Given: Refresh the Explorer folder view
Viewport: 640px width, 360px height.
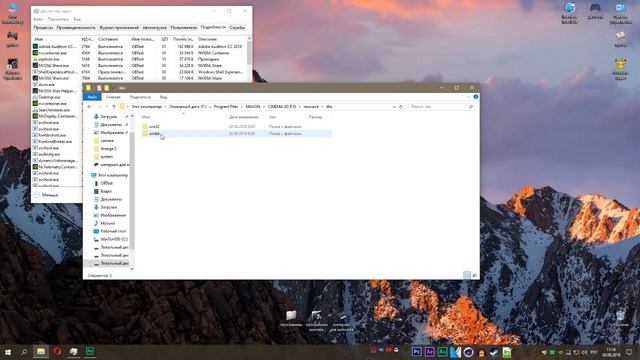Looking at the screenshot, I should (x=401, y=107).
